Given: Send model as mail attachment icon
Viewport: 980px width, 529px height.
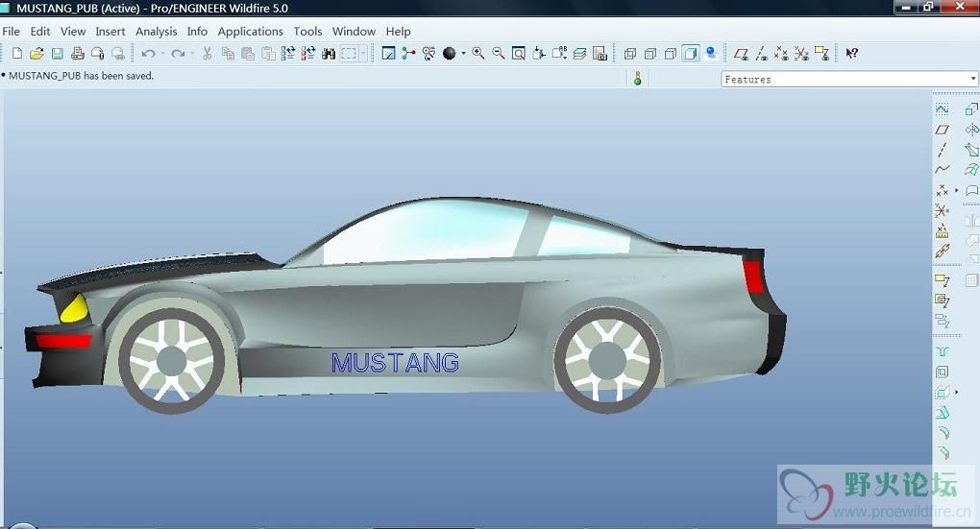Looking at the screenshot, I should click(97, 54).
